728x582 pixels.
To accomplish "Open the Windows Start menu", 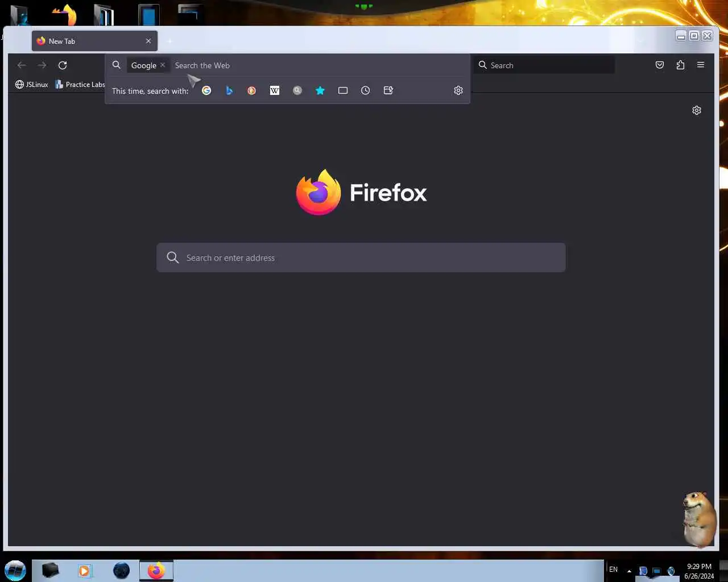I will (x=15, y=570).
